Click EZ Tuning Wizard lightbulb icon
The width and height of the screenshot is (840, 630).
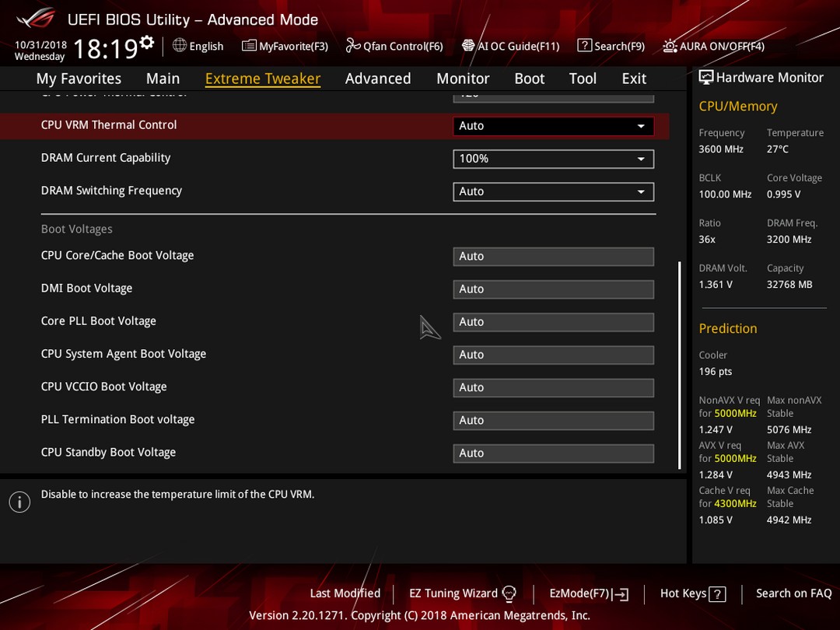tap(509, 593)
